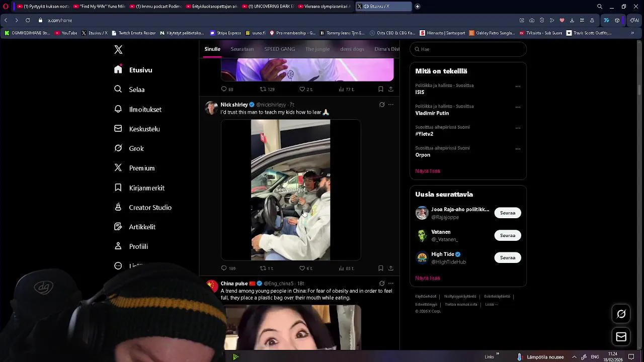The image size is (644, 362).
Task: Click the browser back arrow
Action: tap(6, 20)
